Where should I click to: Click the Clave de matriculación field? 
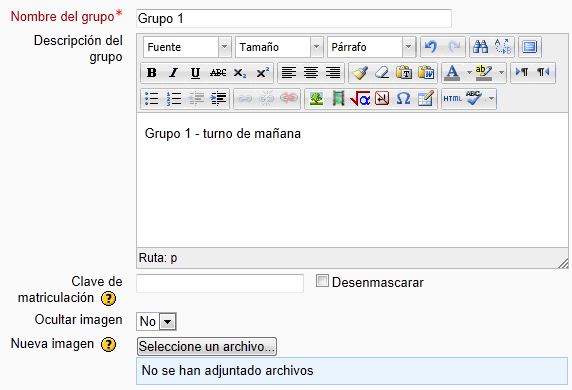coord(220,283)
